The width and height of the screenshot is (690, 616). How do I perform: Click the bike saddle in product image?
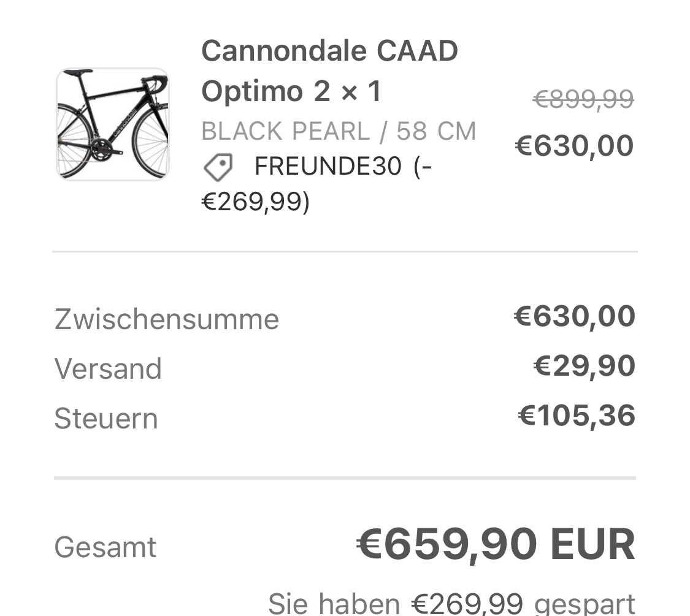[78, 73]
